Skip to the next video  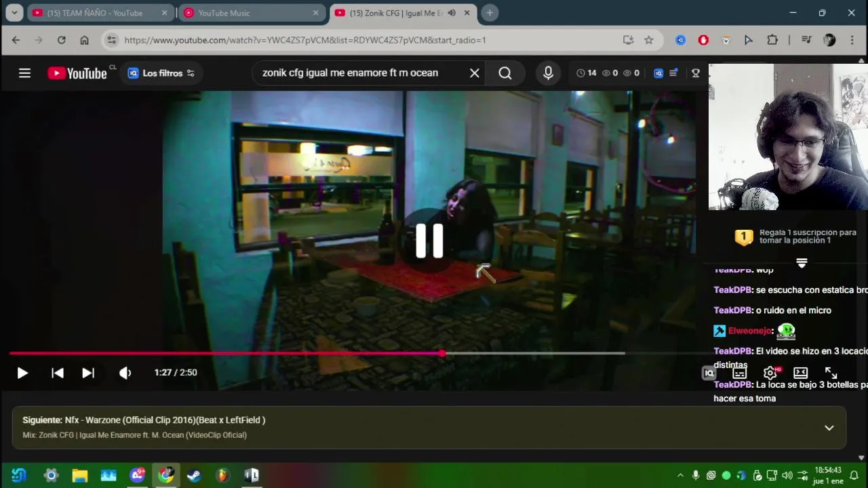[88, 373]
